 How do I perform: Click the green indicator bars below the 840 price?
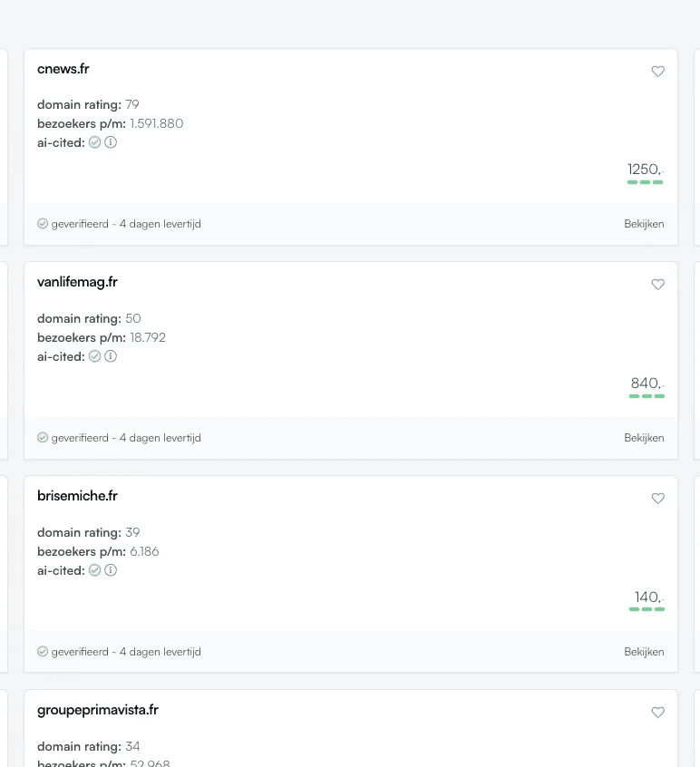647,396
